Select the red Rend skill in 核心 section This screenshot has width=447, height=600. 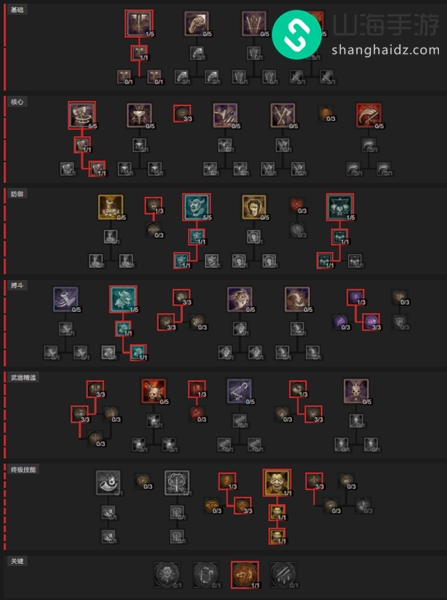[368, 115]
